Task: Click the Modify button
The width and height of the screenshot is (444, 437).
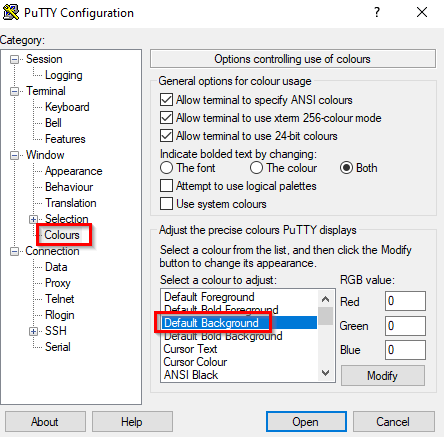Action: pos(383,376)
